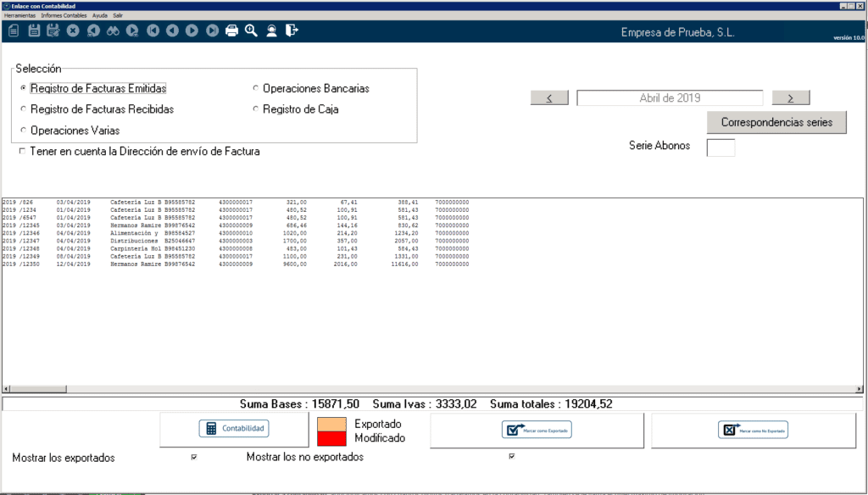Screen dimensions: 868x495
Task: Click the magnifier search icon in toolbar
Action: 251,31
